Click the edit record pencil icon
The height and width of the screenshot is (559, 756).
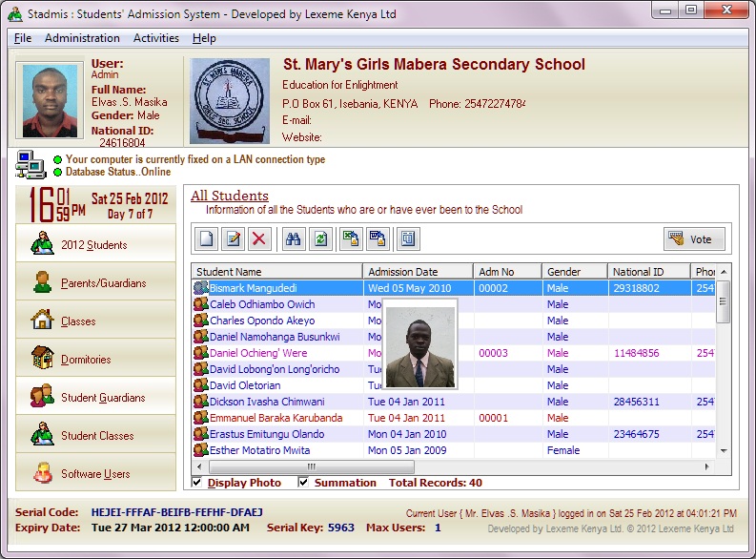(233, 238)
